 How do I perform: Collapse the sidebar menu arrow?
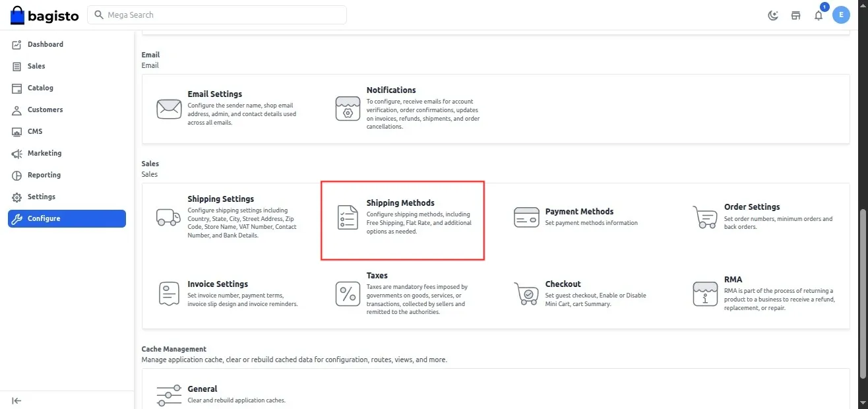pyautogui.click(x=17, y=400)
